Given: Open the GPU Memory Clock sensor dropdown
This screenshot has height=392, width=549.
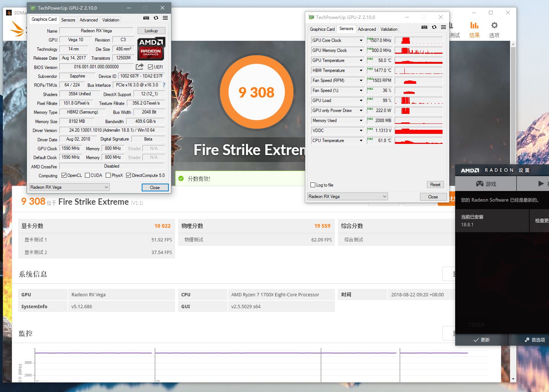Looking at the screenshot, I should (361, 50).
